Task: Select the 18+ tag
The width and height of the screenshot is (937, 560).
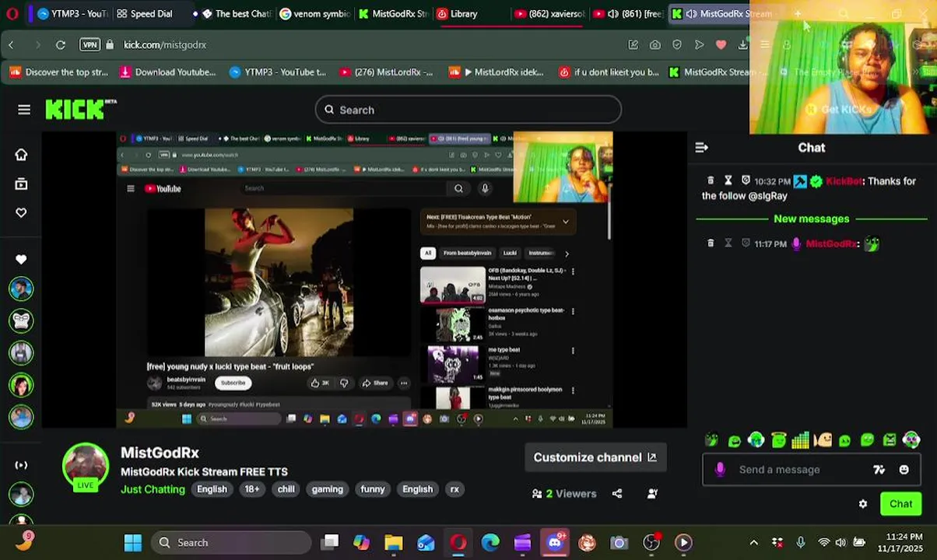Action: point(252,489)
